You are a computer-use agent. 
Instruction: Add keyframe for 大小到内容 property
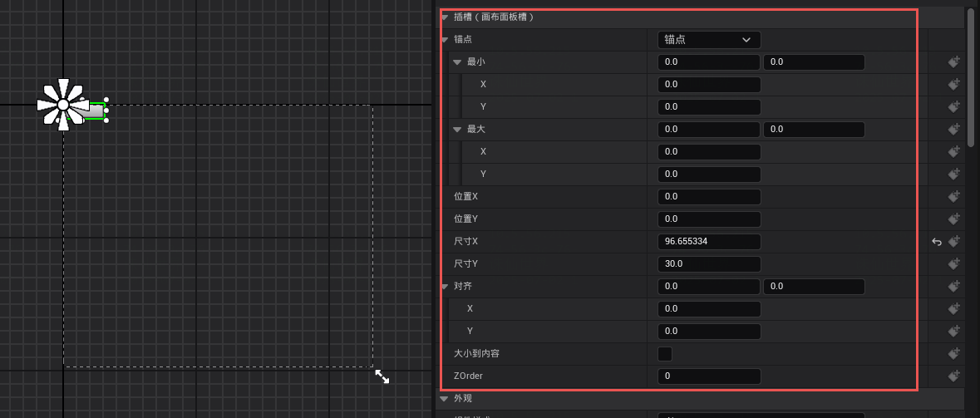(953, 354)
